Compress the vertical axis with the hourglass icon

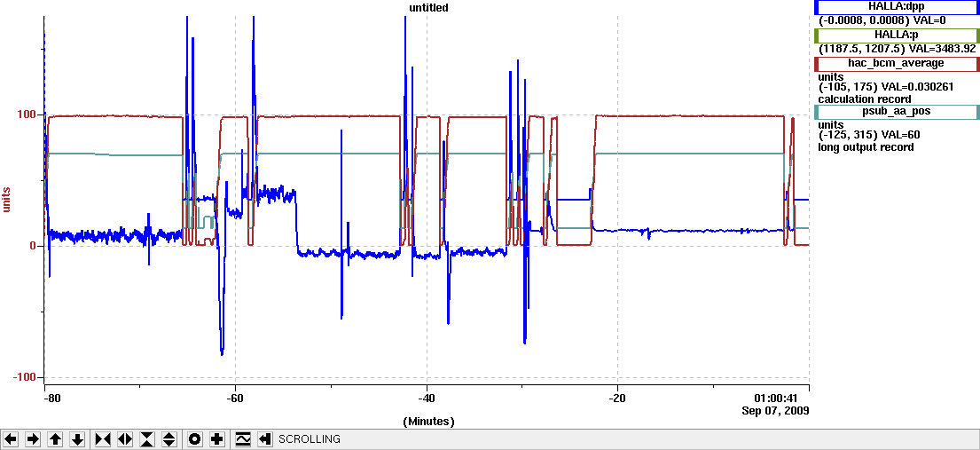(x=147, y=439)
